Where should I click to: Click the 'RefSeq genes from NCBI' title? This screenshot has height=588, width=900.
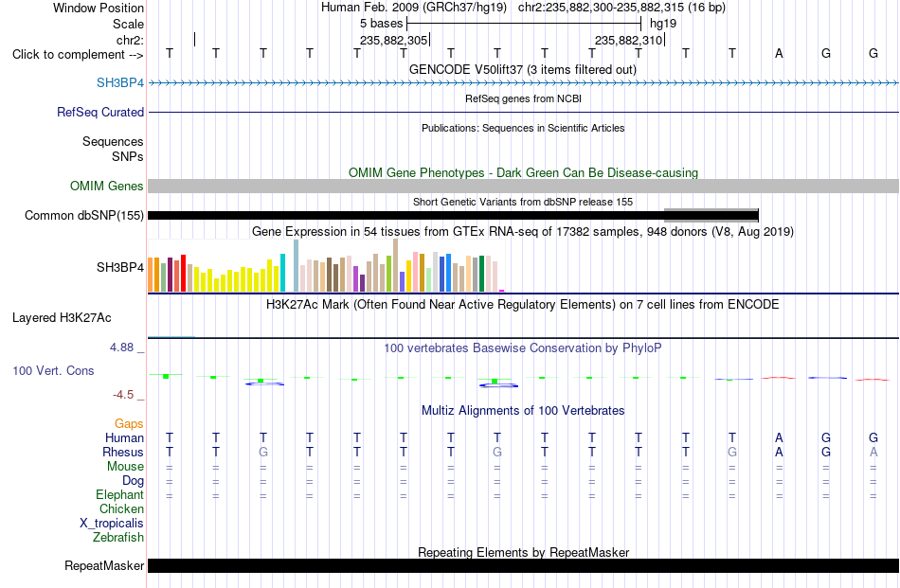coord(524,98)
